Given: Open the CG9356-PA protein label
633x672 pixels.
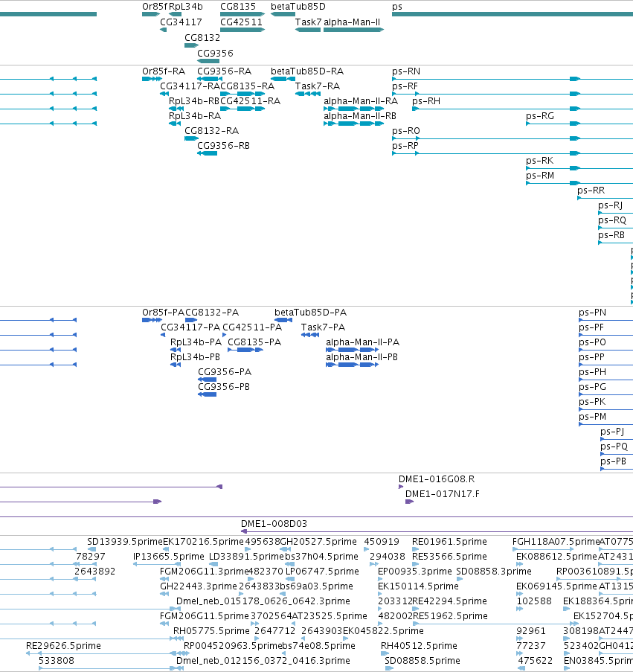Looking at the screenshot, I should point(225,372).
